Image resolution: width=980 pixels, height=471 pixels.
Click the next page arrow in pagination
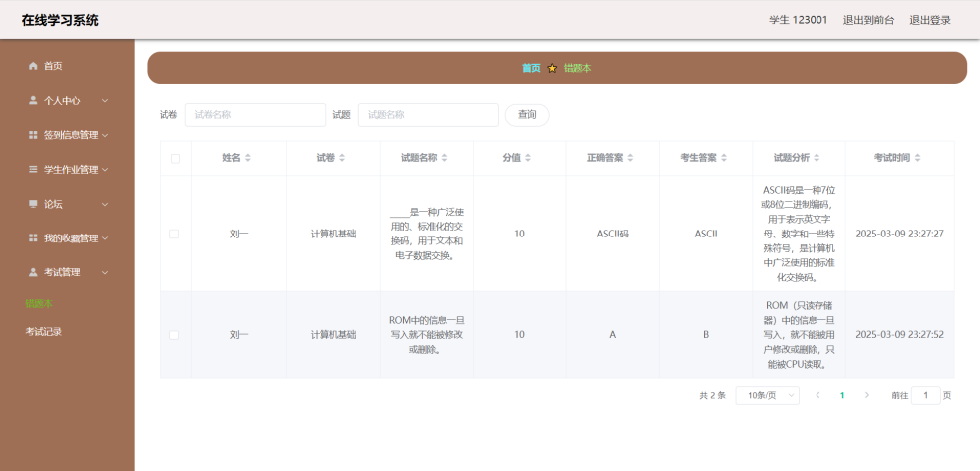click(866, 395)
